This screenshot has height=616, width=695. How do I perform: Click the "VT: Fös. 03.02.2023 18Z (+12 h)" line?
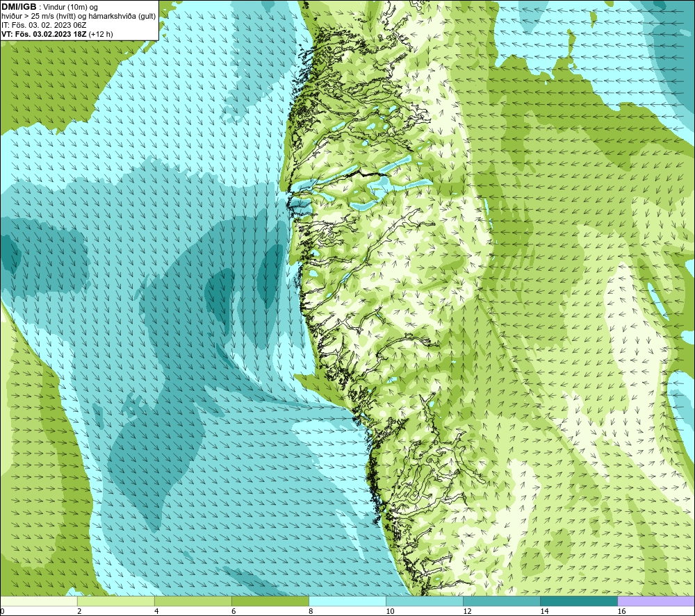coord(57,34)
